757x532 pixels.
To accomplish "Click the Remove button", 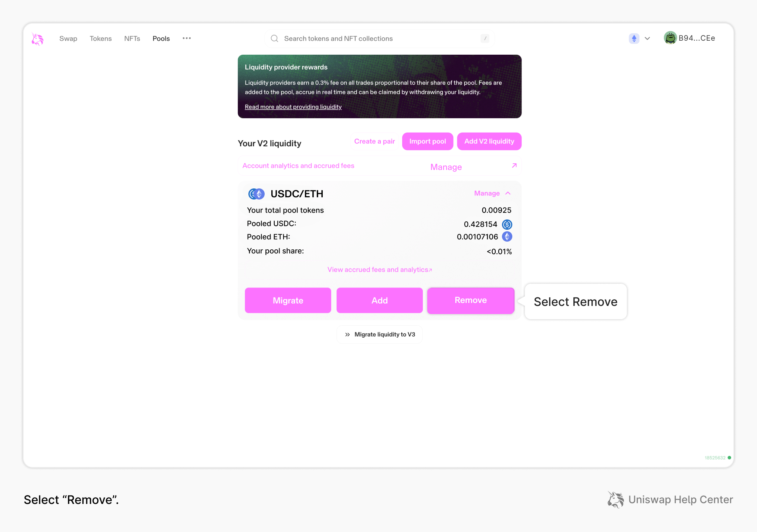I will pyautogui.click(x=471, y=300).
